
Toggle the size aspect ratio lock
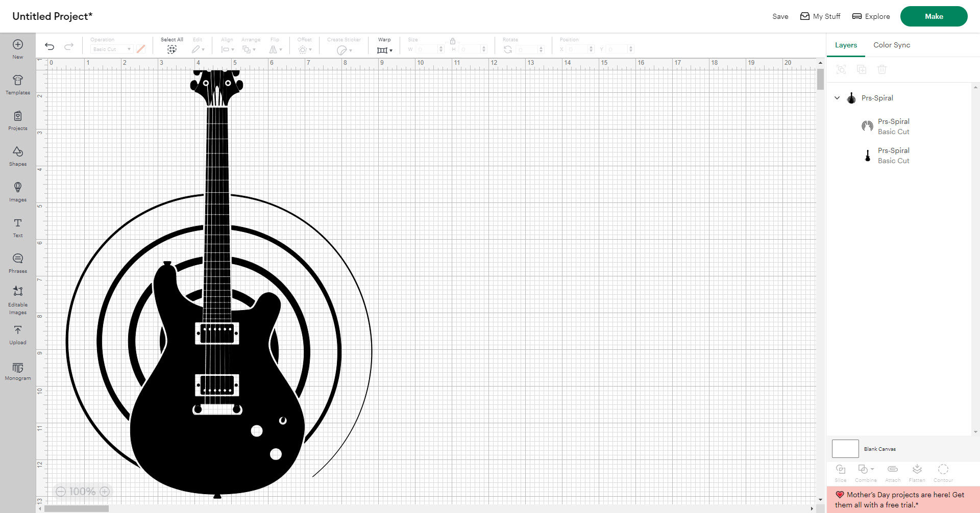[x=452, y=41]
